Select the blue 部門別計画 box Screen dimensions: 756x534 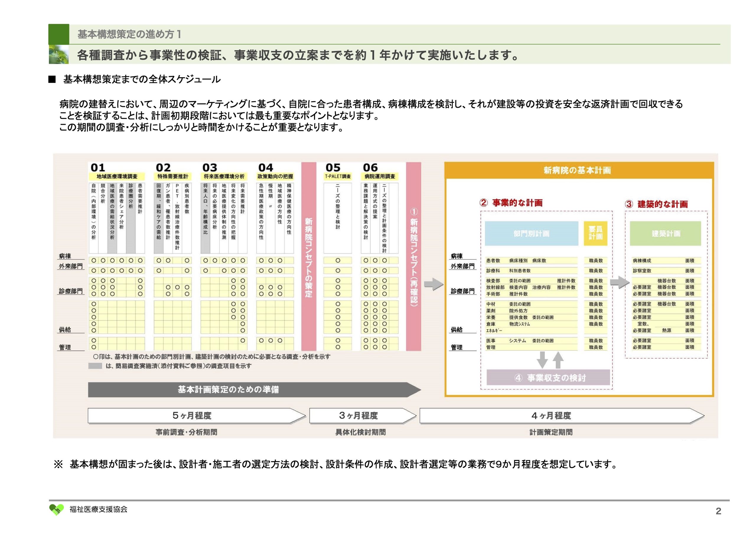pyautogui.click(x=532, y=233)
